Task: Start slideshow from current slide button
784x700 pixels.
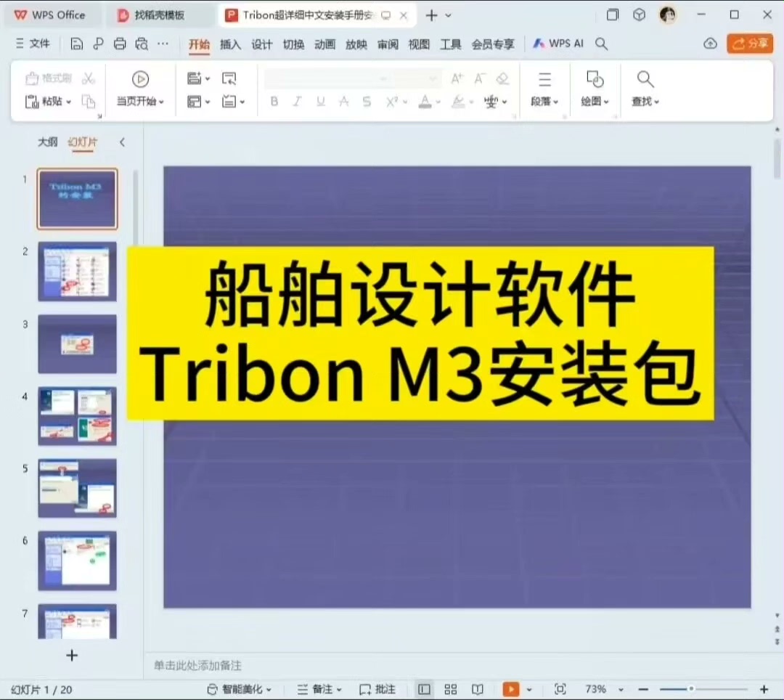Action: click(141, 79)
